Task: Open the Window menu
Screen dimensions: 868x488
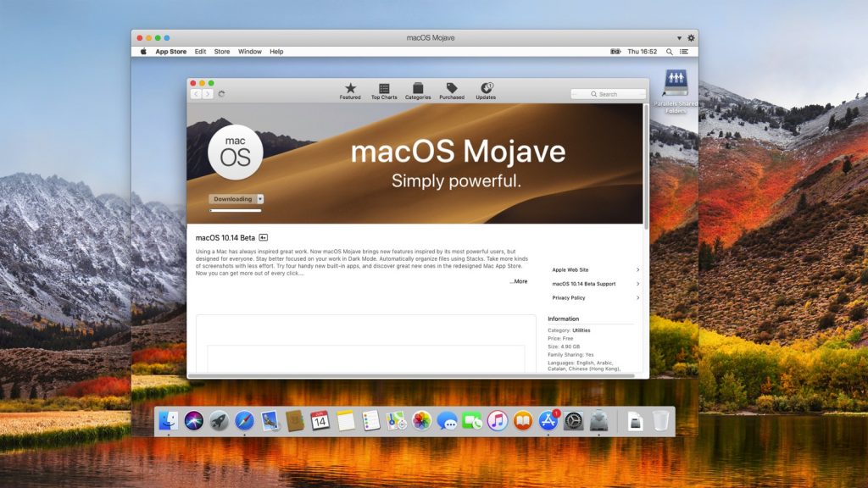Action: (250, 52)
